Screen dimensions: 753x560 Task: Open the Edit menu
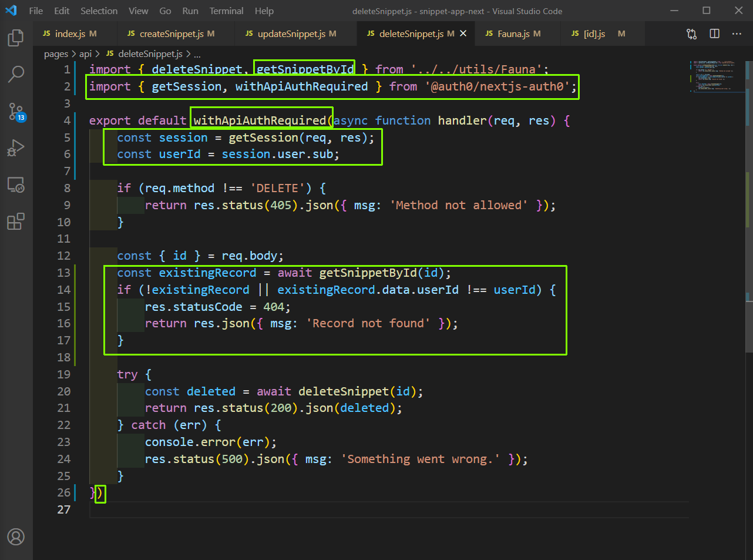click(62, 11)
